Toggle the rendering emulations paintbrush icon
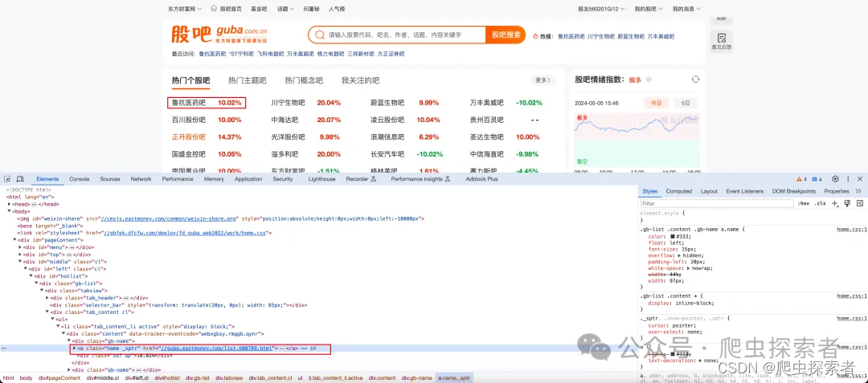868x383 pixels. coord(847,203)
